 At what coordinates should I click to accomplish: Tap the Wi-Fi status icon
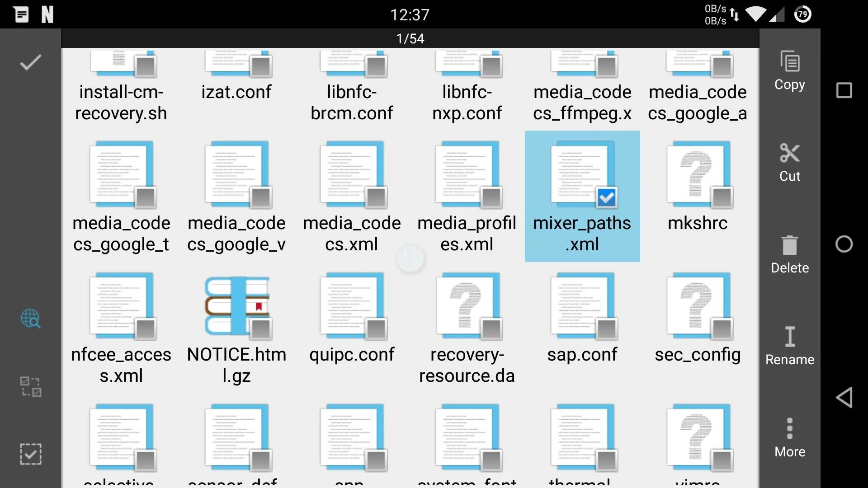pyautogui.click(x=755, y=14)
